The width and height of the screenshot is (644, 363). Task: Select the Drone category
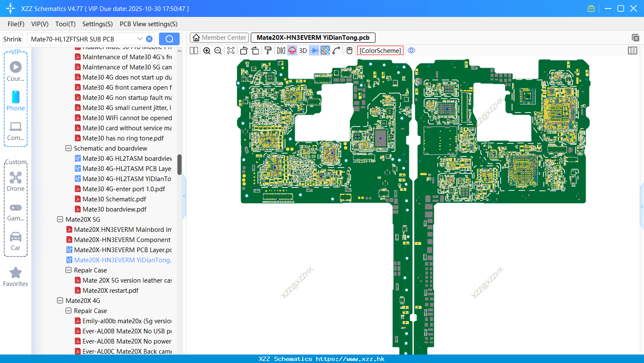[x=16, y=181]
